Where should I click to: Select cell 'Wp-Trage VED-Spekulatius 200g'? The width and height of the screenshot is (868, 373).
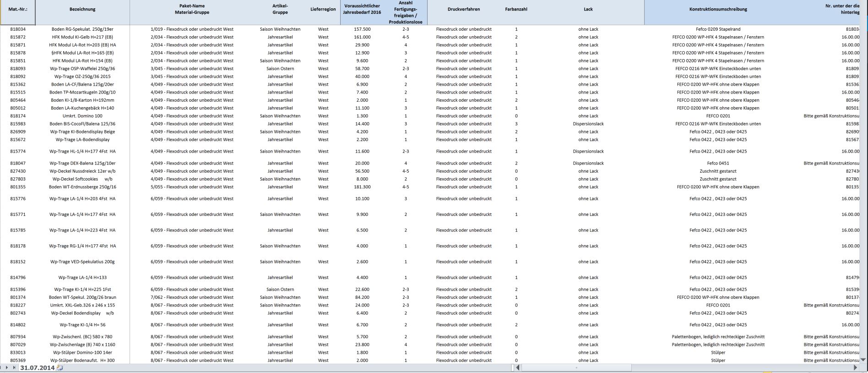[82, 262]
